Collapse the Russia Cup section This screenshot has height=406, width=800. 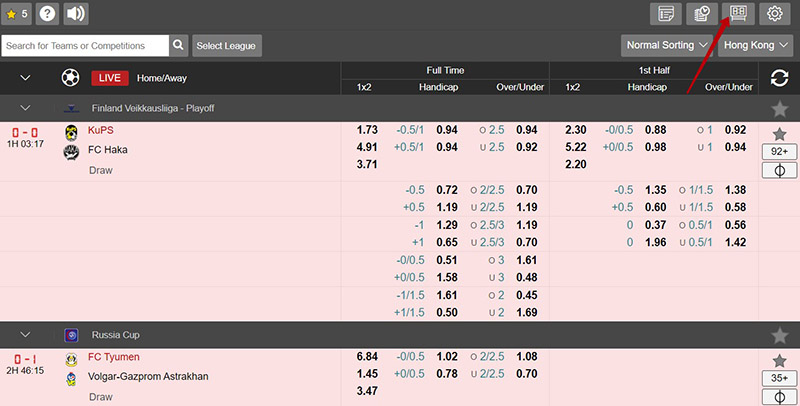(x=26, y=335)
